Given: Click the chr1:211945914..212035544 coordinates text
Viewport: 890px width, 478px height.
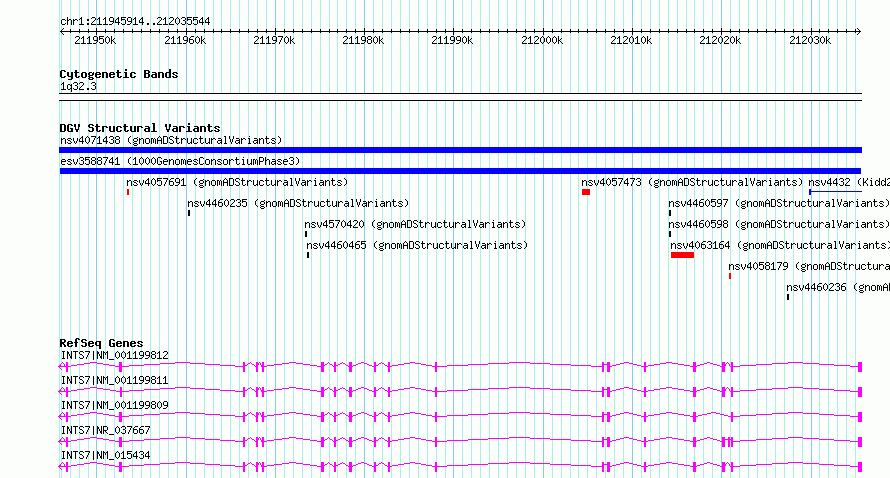Looking at the screenshot, I should coord(135,21).
